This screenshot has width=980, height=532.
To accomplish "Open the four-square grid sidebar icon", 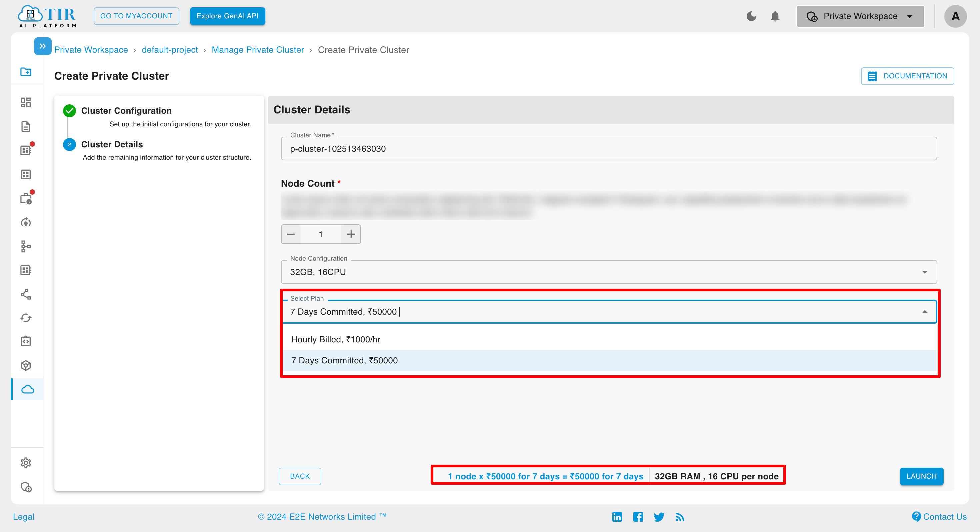I will [x=26, y=174].
